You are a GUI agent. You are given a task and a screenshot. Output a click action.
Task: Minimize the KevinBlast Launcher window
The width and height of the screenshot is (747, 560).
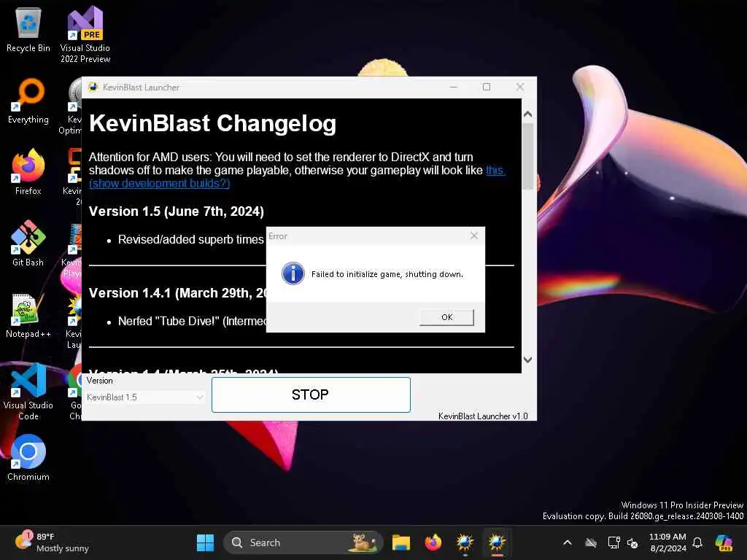[454, 87]
